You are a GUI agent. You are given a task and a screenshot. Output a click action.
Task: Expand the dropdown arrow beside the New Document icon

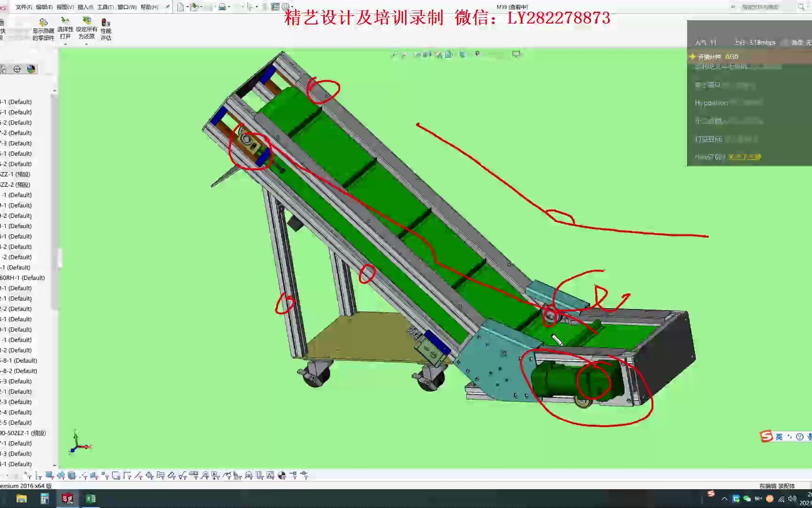(187, 7)
